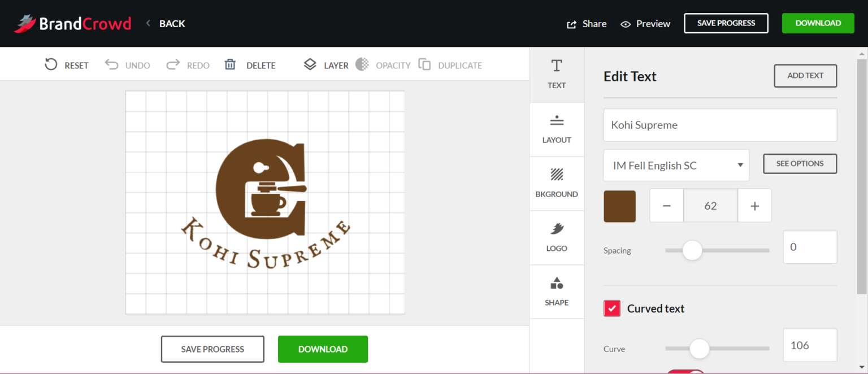This screenshot has height=374, width=868.
Task: Open the Layout panel
Action: pos(557,129)
